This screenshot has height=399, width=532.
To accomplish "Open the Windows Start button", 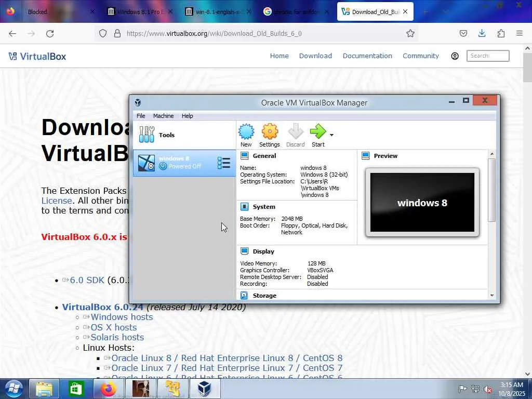I will [x=14, y=389].
